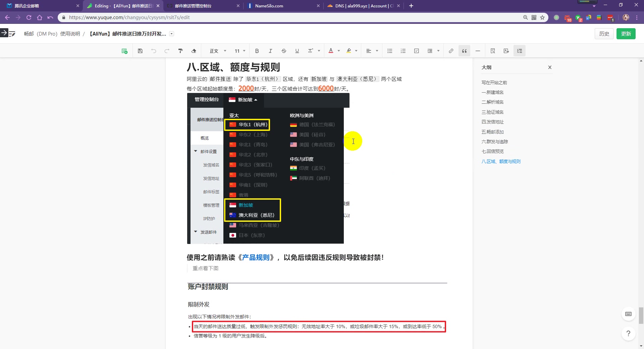Insert a numbered list
644x349 pixels.
point(403,51)
